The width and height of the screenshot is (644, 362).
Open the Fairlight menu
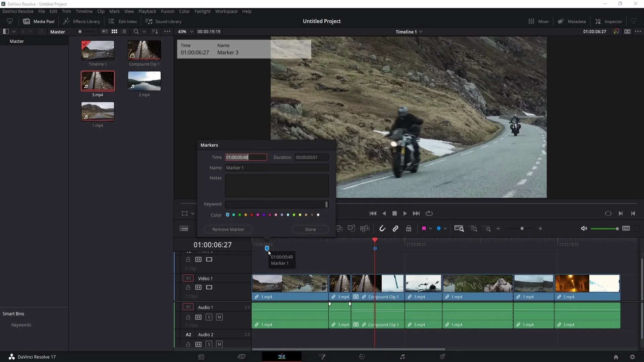click(x=202, y=11)
